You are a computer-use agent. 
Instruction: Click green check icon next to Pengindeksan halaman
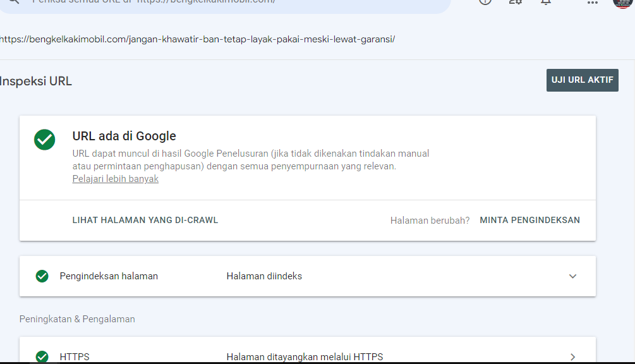tap(42, 276)
